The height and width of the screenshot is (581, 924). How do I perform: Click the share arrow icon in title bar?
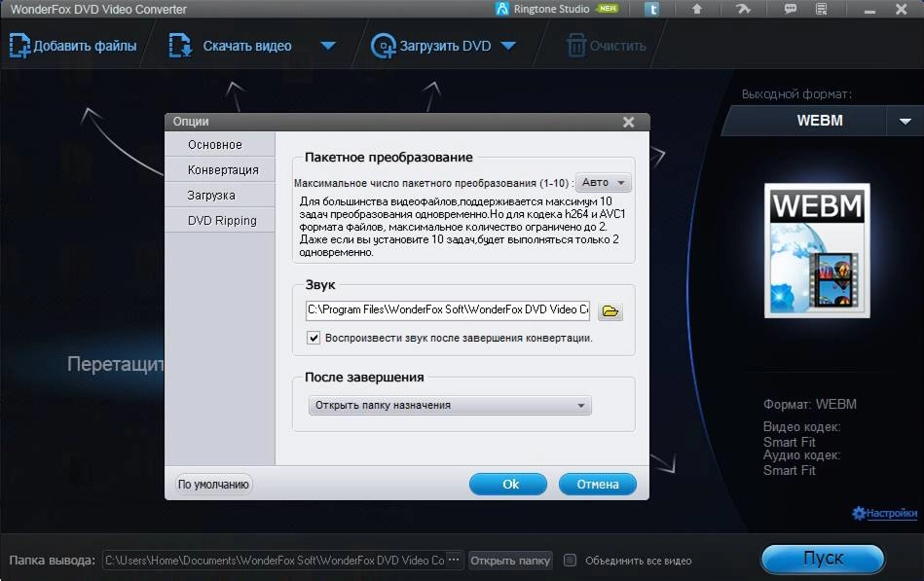[743, 9]
